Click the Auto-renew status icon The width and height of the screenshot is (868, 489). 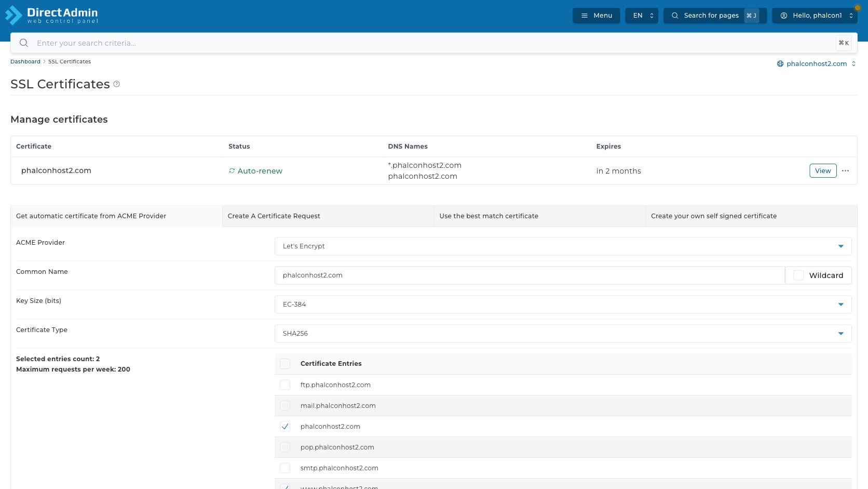232,171
